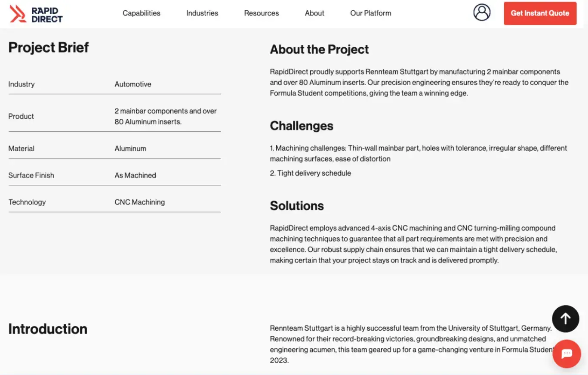Click the Aluminum material value
588x375 pixels.
130,149
